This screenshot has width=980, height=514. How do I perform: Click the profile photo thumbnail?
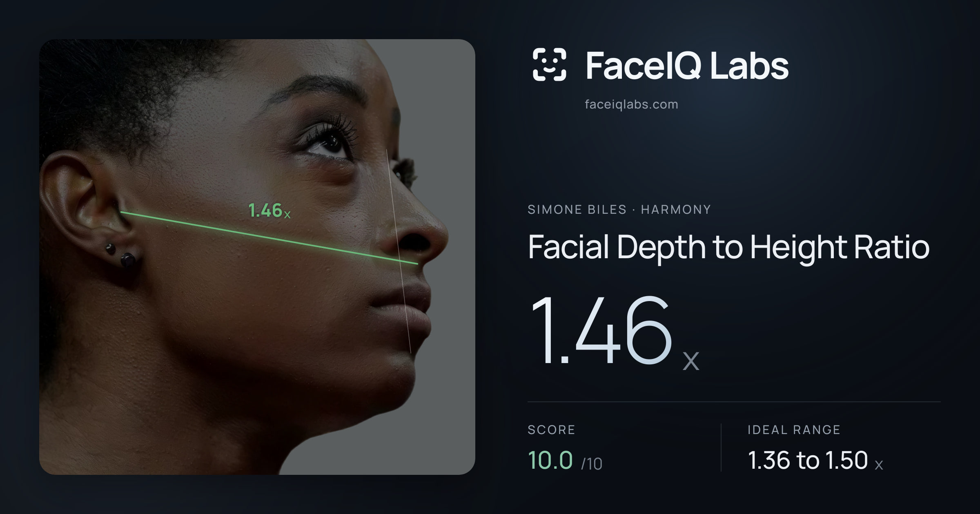(x=257, y=257)
